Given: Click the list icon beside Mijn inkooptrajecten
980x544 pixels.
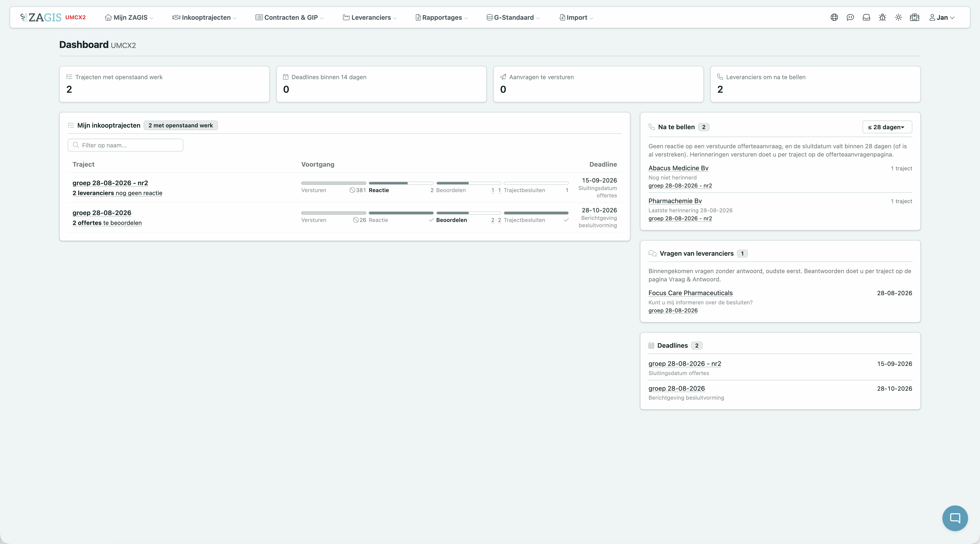Looking at the screenshot, I should (x=71, y=125).
